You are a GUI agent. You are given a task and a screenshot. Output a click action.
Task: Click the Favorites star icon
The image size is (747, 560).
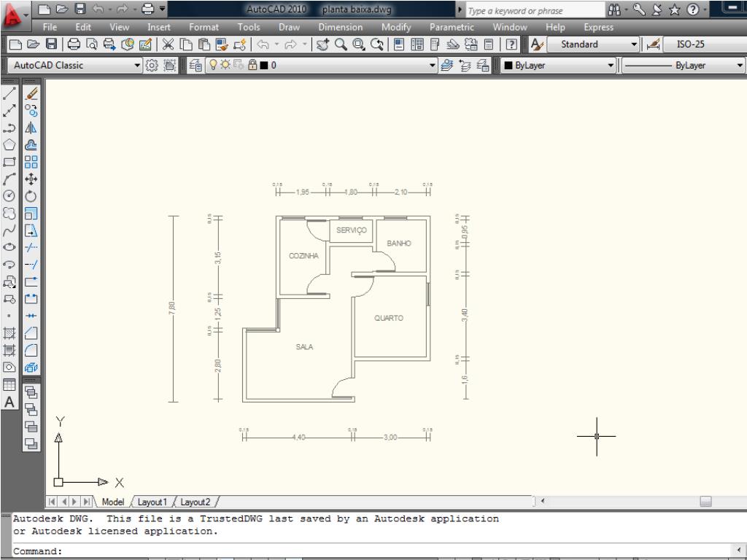(675, 9)
